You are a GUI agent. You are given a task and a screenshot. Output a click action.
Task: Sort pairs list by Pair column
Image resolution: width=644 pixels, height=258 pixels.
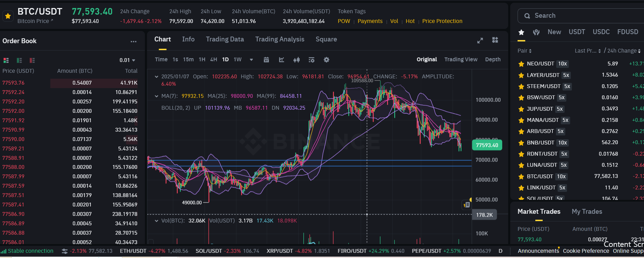pos(525,51)
